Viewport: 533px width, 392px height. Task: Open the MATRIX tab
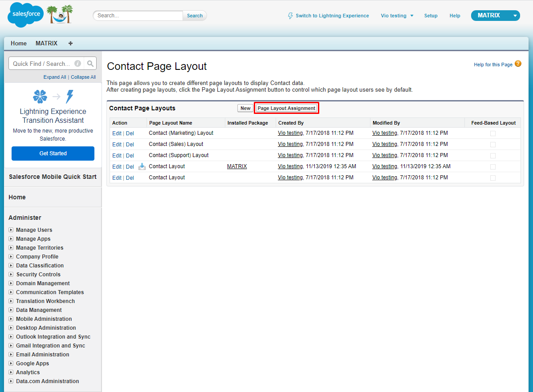pos(47,43)
